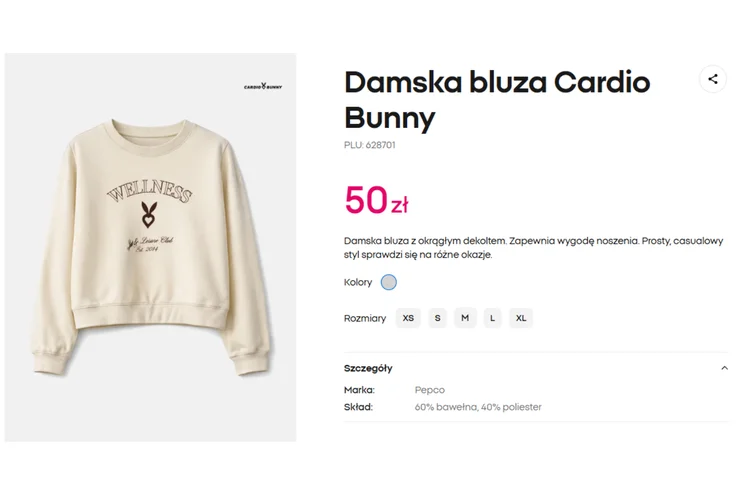Screen dimensions: 748x494
Task: Click the PLU: 628701 product code
Action: point(370,145)
